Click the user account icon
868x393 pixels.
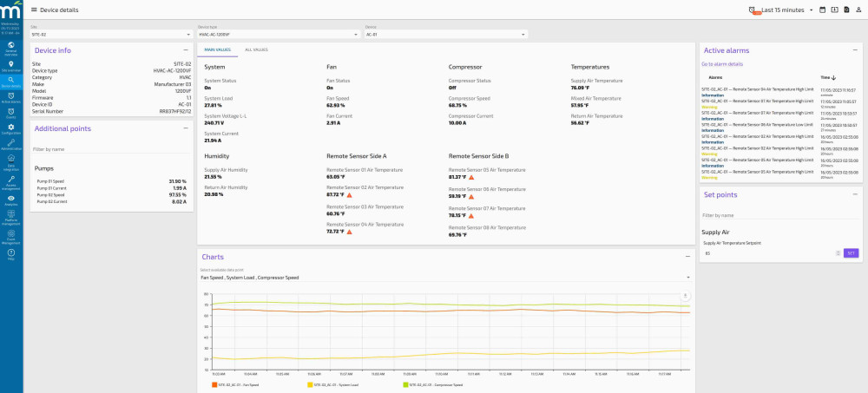(x=858, y=10)
